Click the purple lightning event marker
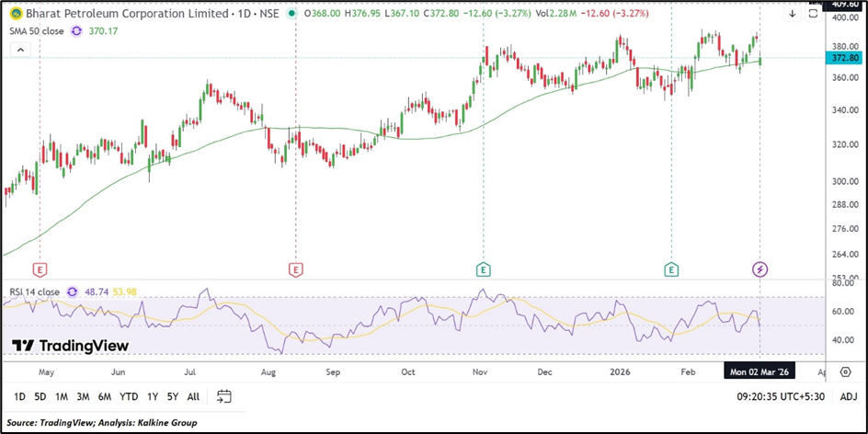 760,268
